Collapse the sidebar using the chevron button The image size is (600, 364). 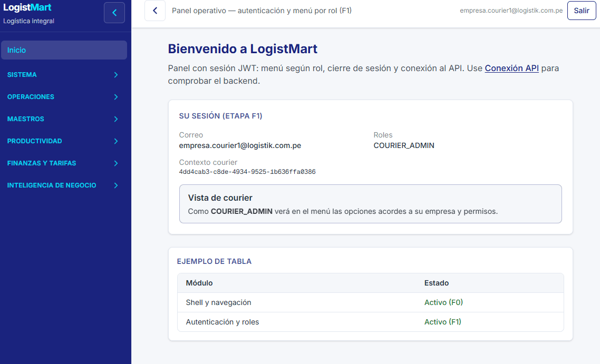(x=114, y=12)
